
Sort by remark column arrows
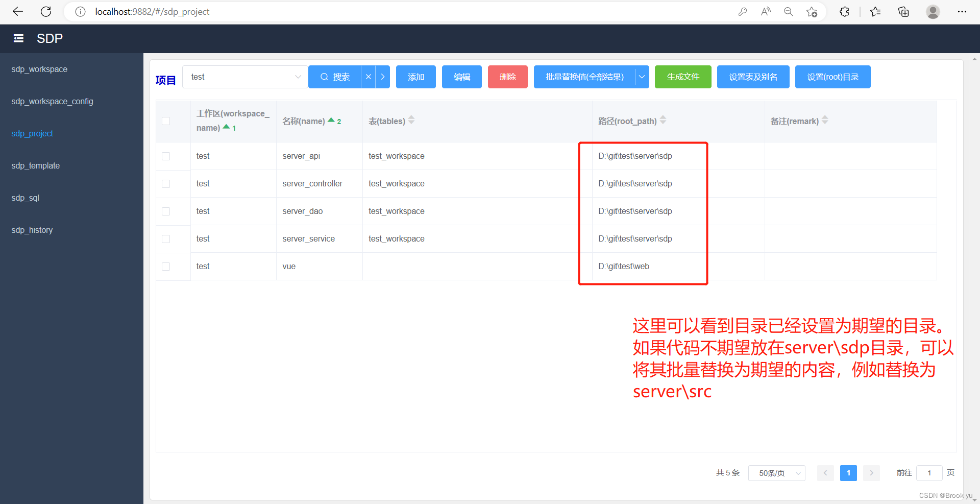[x=825, y=120]
